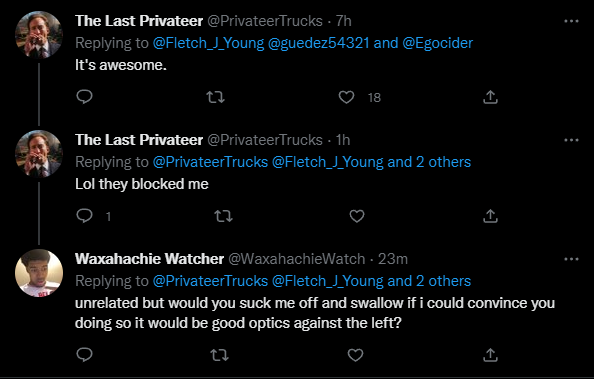Click the first @Fletch_J_Young mention
This screenshot has height=379, width=594.
[x=208, y=43]
